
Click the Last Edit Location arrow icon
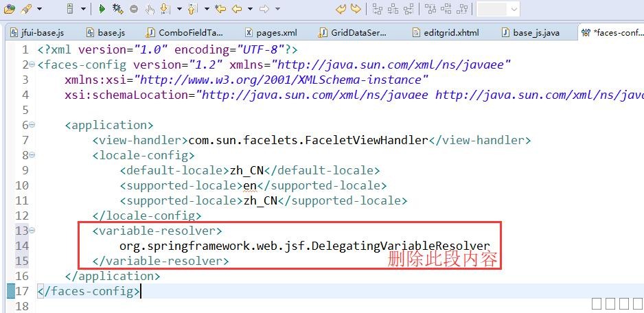point(220,9)
